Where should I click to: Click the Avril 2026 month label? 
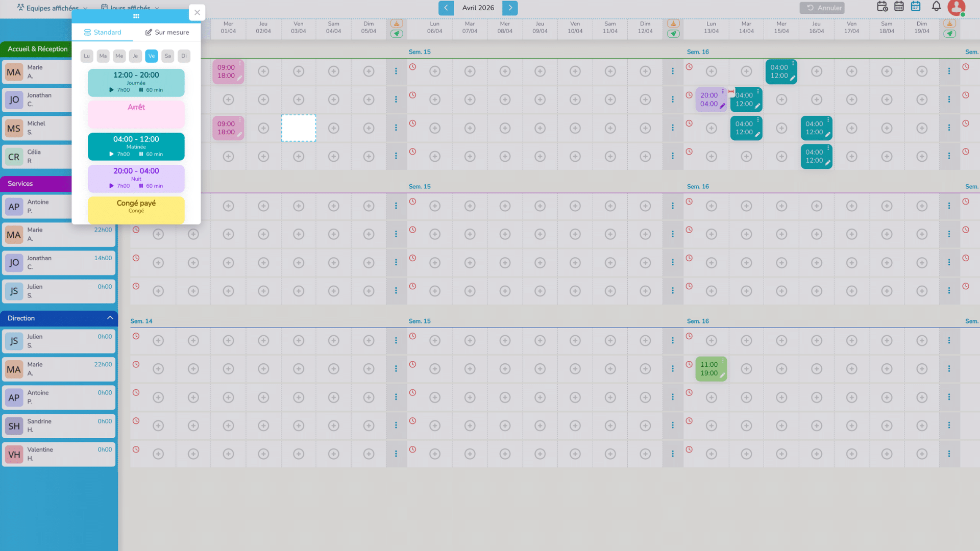click(478, 8)
